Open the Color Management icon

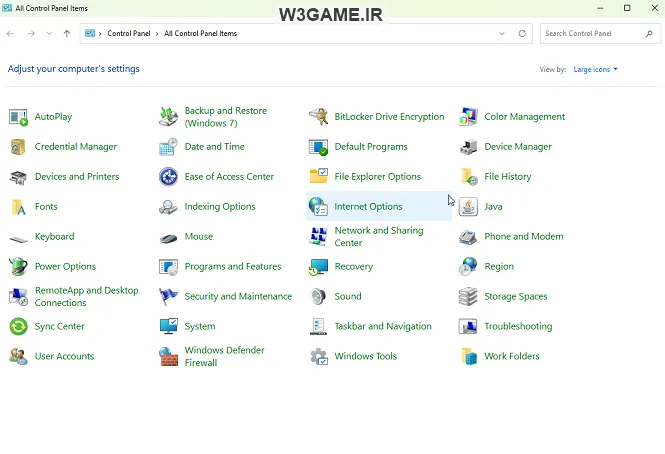[x=468, y=117]
